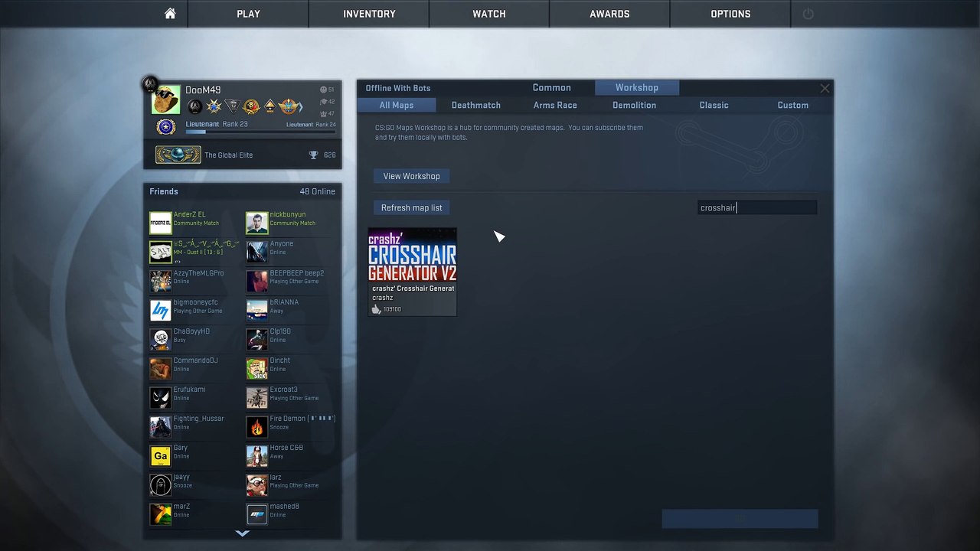Click The Global Elite skill badge
The image size is (980, 551).
point(178,155)
